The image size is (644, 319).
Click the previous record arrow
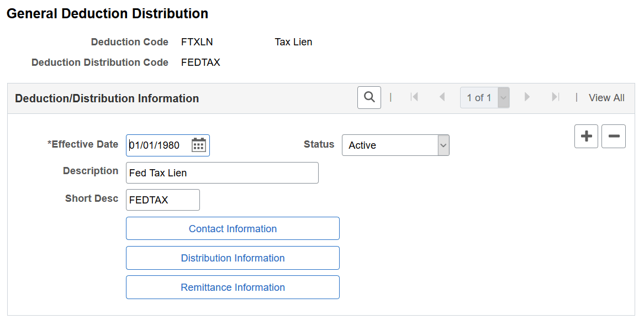click(x=442, y=97)
